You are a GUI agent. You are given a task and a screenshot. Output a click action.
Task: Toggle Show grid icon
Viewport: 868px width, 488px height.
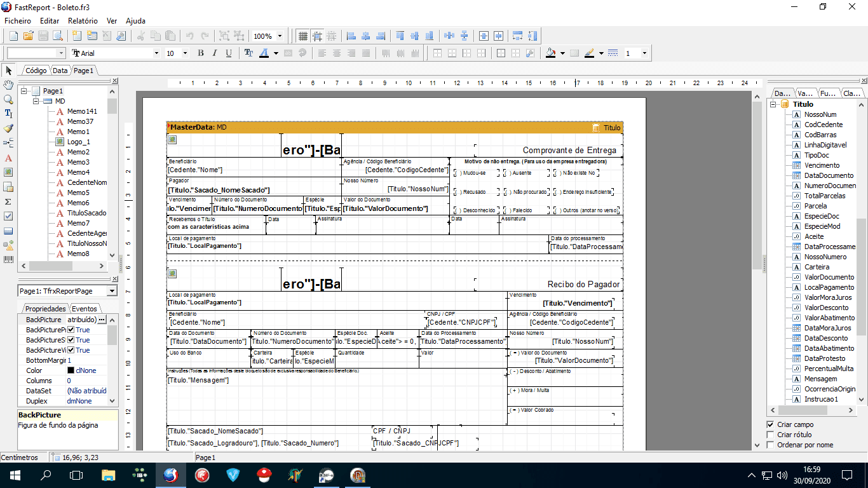click(x=303, y=36)
